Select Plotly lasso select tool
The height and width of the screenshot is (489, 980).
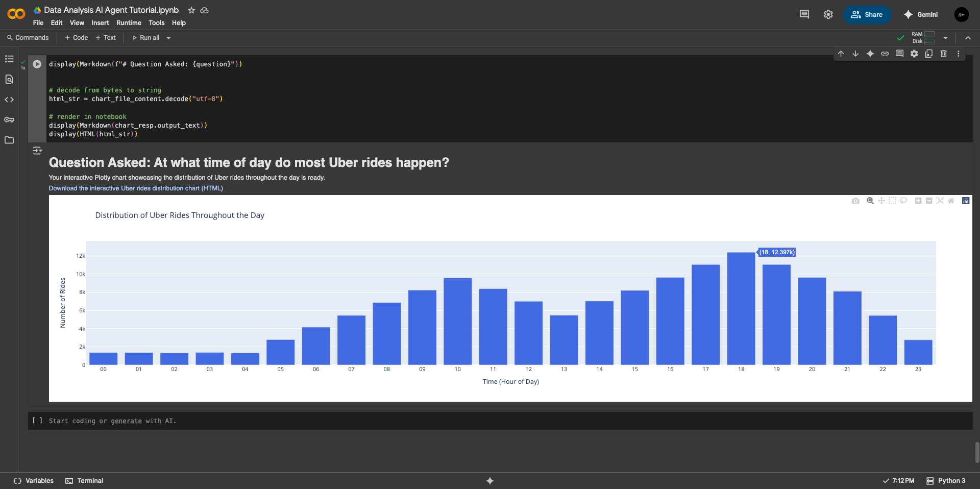click(x=903, y=201)
